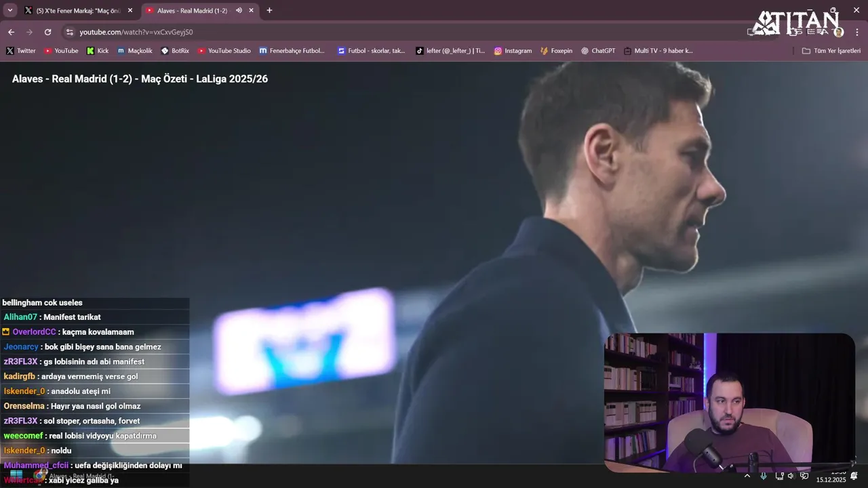
Task: Open the Futbol - skorlar bookmark
Action: coord(372,51)
